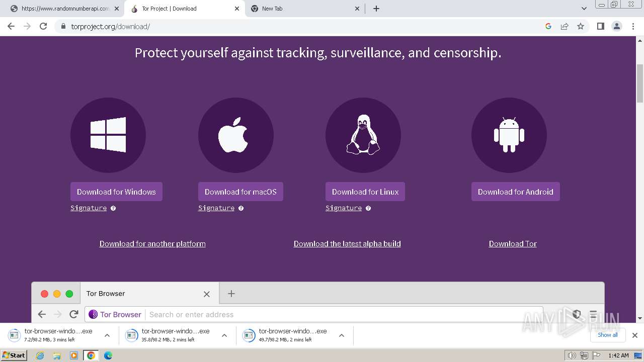This screenshot has height=362, width=644.
Task: Open the tab search chevron
Action: tap(584, 9)
